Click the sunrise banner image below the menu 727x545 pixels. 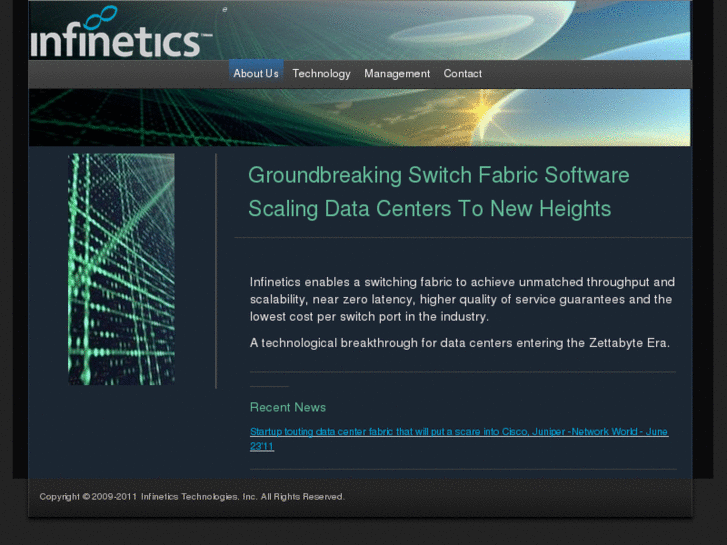coord(359,117)
